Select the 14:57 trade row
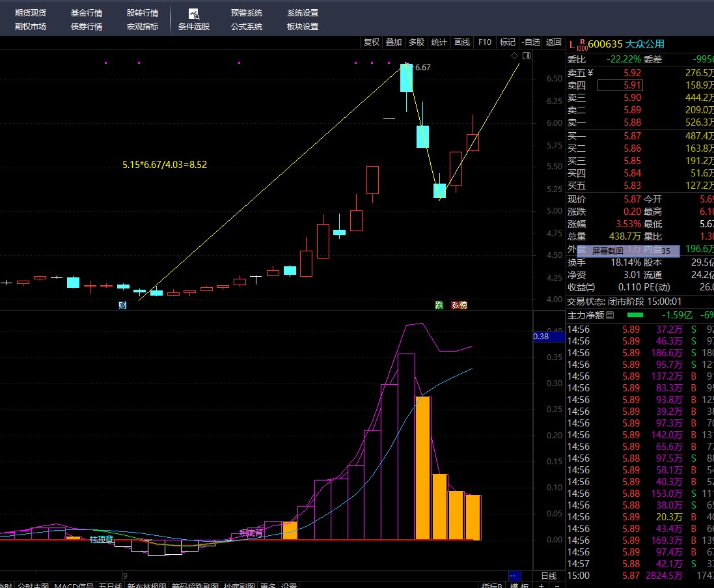The image size is (714, 588). tap(640, 563)
